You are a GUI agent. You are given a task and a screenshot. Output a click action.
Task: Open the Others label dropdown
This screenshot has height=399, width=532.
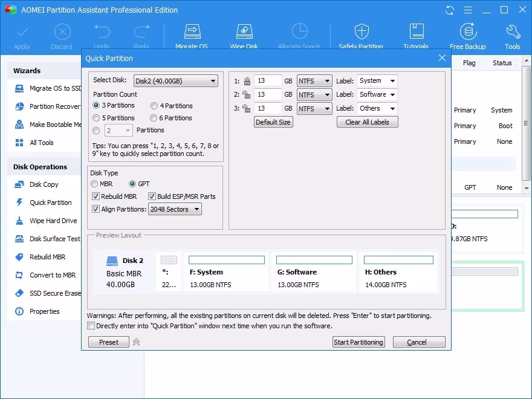[x=377, y=109]
